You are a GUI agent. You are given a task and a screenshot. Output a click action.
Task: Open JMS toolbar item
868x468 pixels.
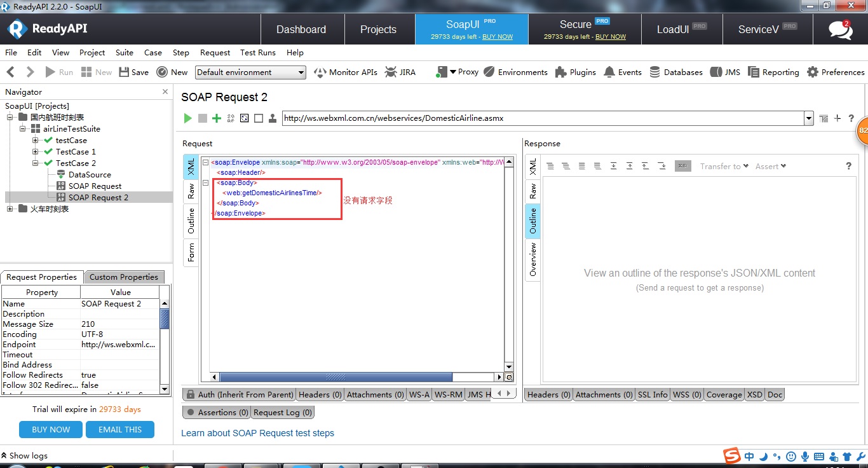(x=725, y=72)
